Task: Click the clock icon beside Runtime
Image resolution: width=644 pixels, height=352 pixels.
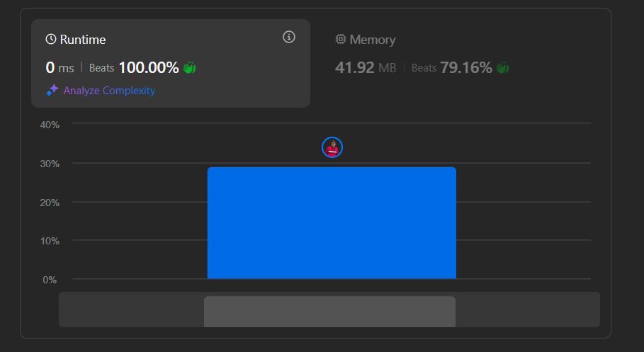Action: coord(51,40)
